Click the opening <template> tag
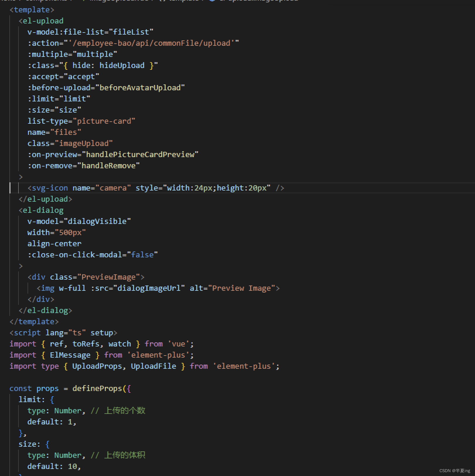Viewport: 475px width, 476px height. (32, 10)
